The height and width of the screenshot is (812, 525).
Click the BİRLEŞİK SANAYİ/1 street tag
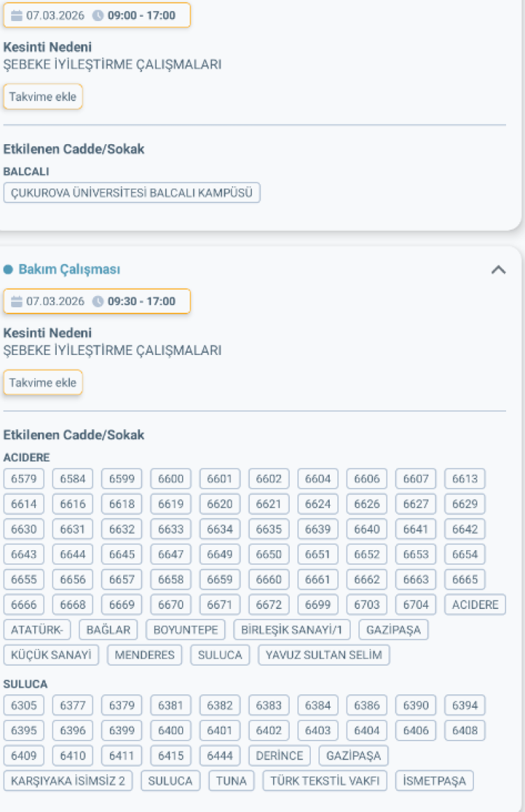(x=292, y=629)
